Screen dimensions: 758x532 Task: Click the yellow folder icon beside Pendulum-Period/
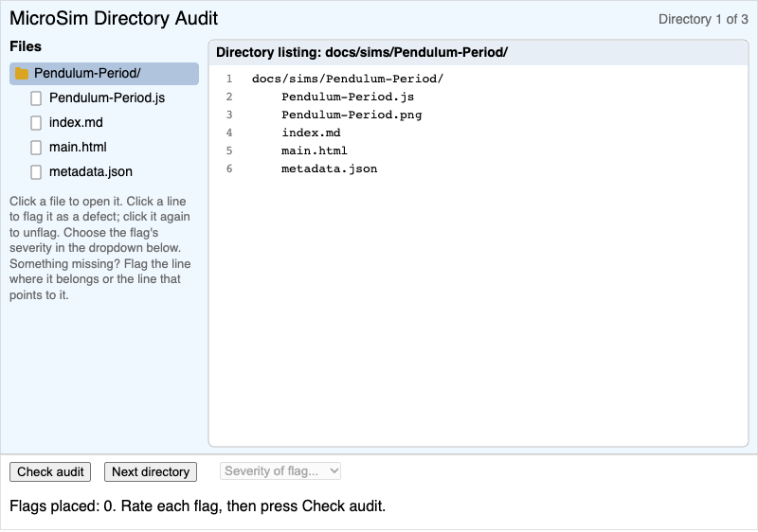[22, 74]
